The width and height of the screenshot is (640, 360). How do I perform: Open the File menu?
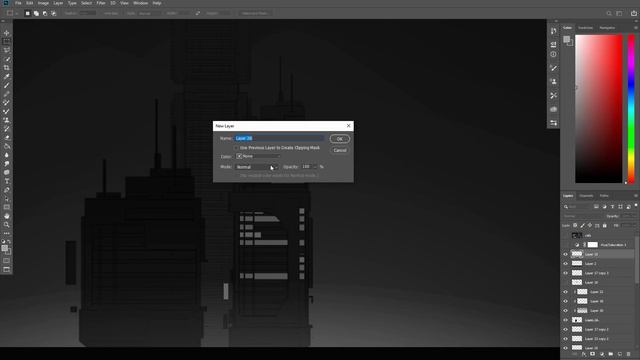18,3
